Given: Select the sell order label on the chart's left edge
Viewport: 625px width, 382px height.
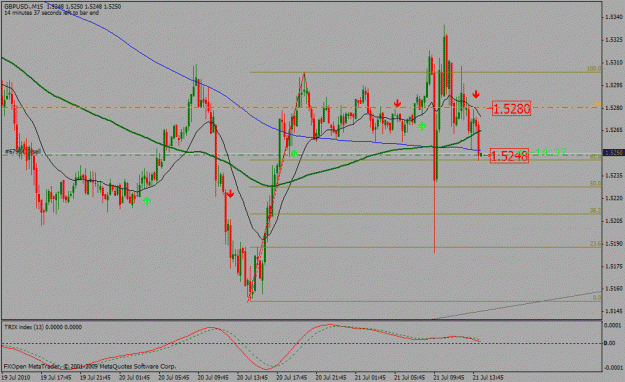Looking at the screenshot, I should click(x=23, y=152).
